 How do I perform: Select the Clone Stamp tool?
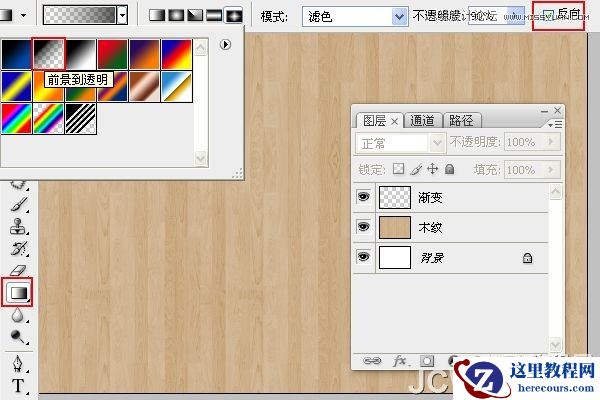[18, 226]
